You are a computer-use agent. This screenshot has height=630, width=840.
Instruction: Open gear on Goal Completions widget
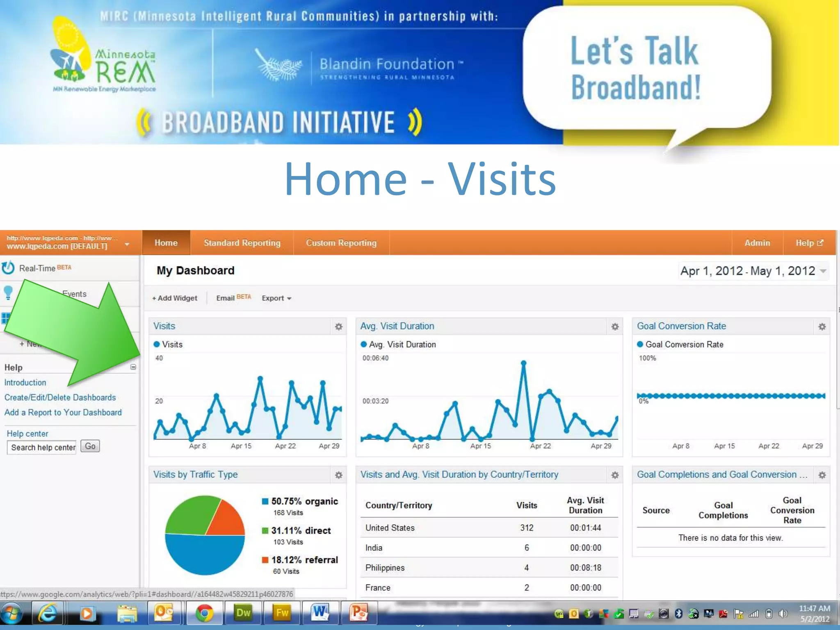pos(822,475)
